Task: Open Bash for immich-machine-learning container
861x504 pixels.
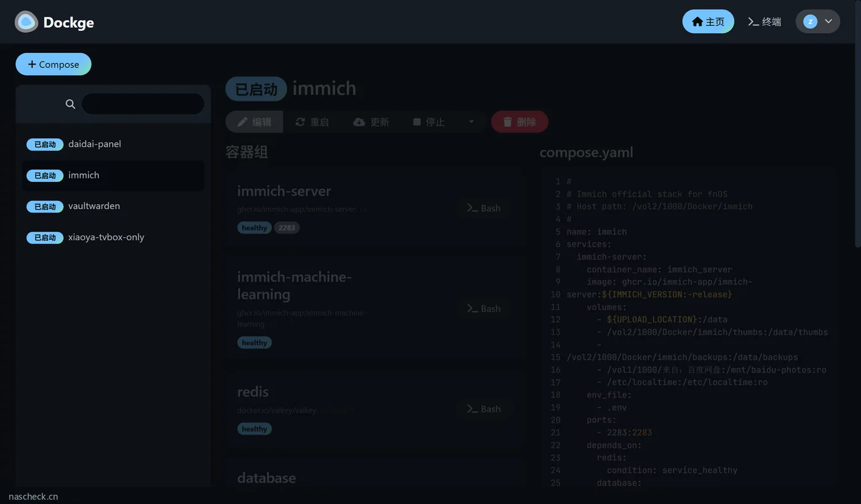Action: pos(483,309)
